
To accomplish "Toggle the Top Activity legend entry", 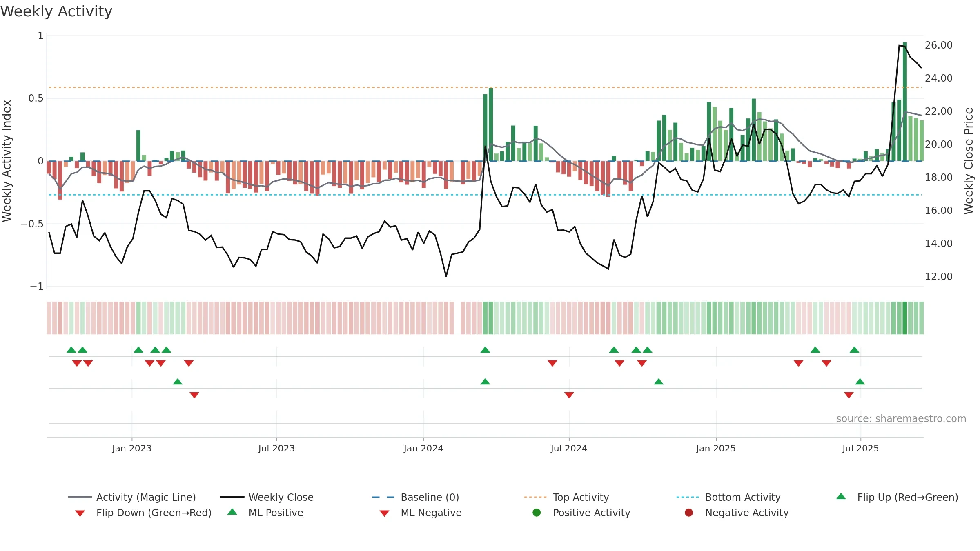I will pos(566,497).
